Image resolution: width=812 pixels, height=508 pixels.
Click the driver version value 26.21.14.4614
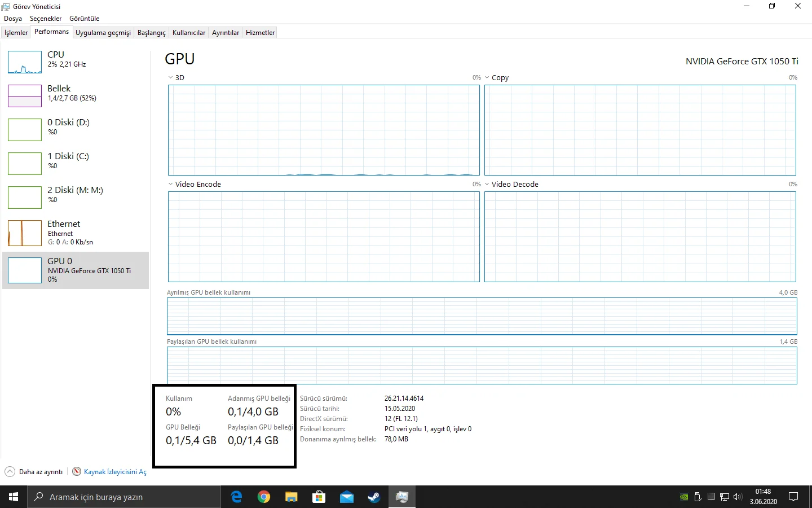tap(404, 398)
